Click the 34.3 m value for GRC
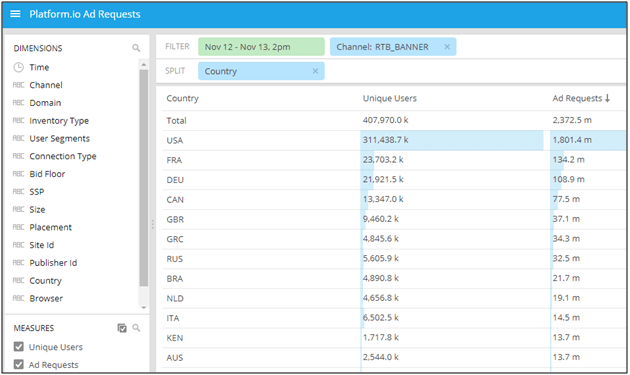Viewport: 630px width, 375px height. click(x=566, y=238)
